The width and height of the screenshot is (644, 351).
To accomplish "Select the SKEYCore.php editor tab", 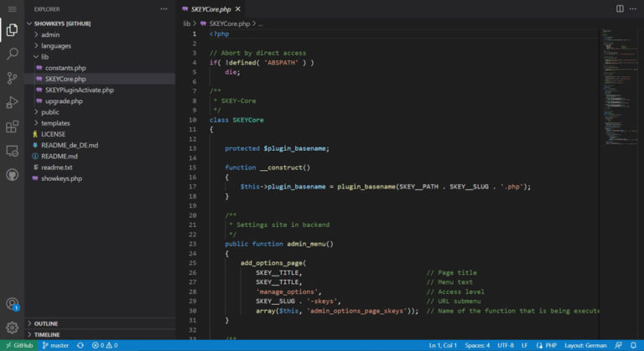I will tap(211, 8).
